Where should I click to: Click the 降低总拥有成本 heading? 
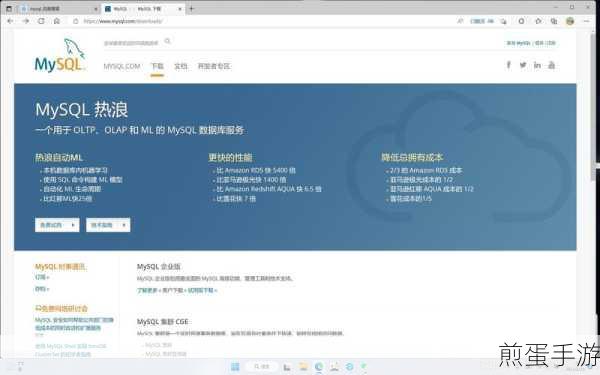click(412, 157)
